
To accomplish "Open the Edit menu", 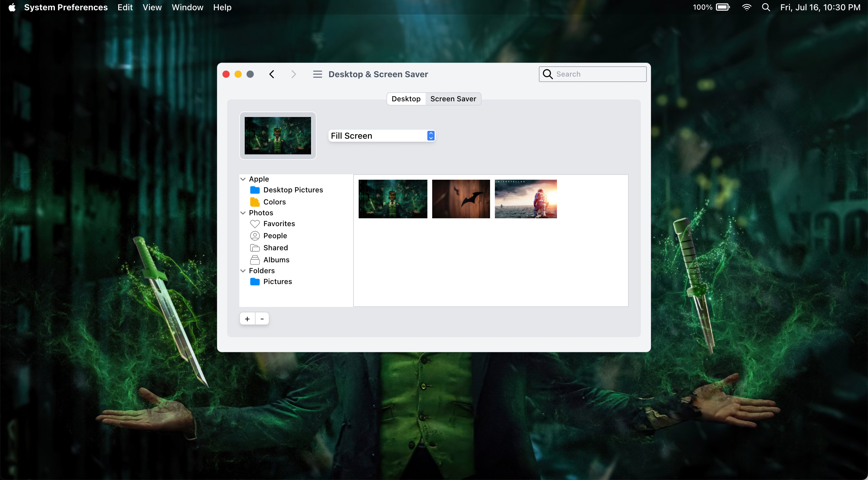I will tap(125, 7).
